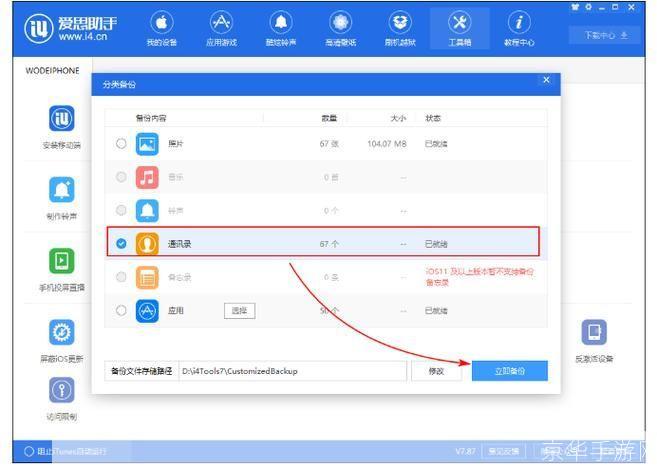Select the 照片 photos radio button
Viewport: 657px width, 467px height.
pos(121,144)
